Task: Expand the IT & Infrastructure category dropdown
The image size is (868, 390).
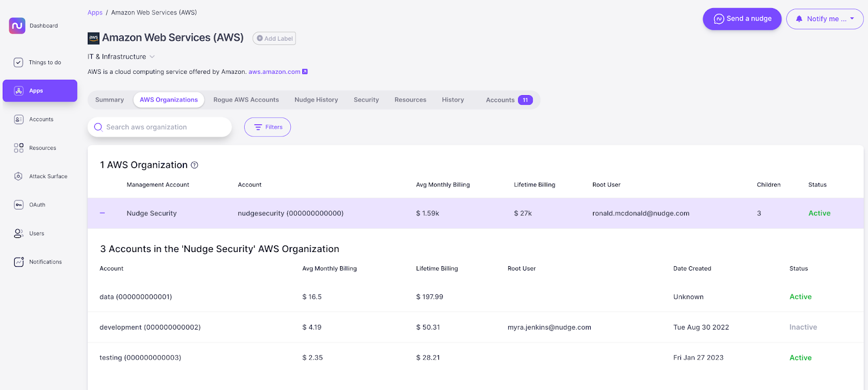Action: (x=152, y=56)
